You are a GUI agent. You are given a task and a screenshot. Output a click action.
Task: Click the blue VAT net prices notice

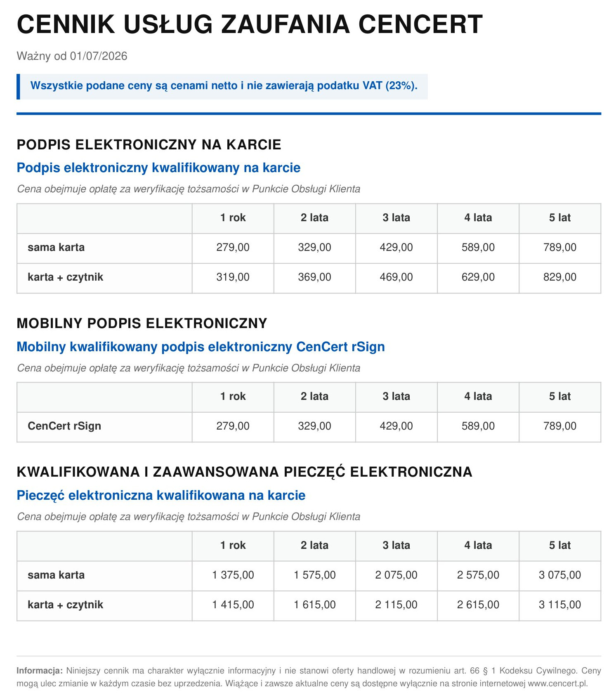click(x=224, y=86)
